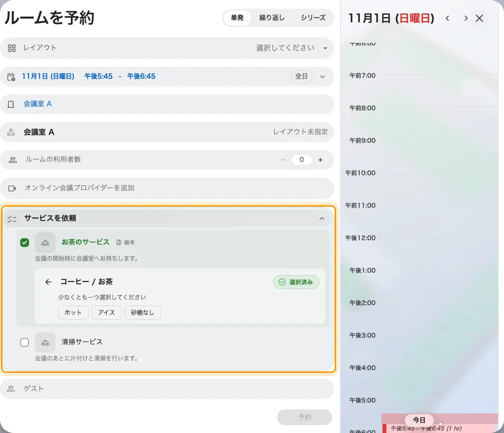The height and width of the screenshot is (433, 504).
Task: Click the 清掃サービス label
Action: click(x=82, y=342)
